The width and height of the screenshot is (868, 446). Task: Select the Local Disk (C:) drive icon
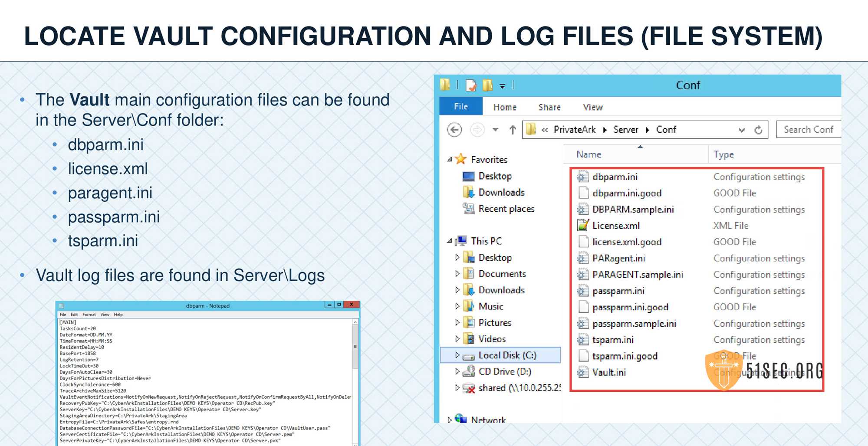tap(469, 356)
